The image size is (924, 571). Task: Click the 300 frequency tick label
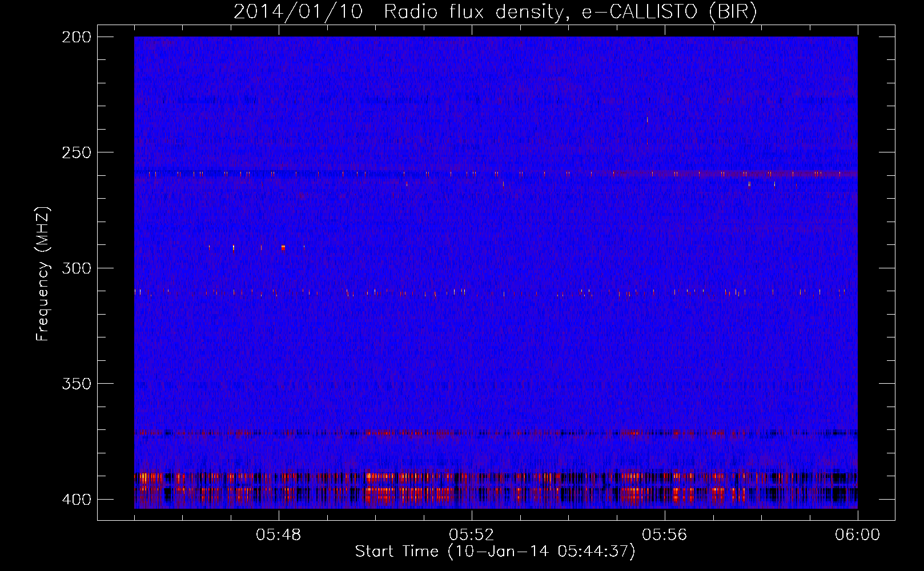tap(76, 268)
